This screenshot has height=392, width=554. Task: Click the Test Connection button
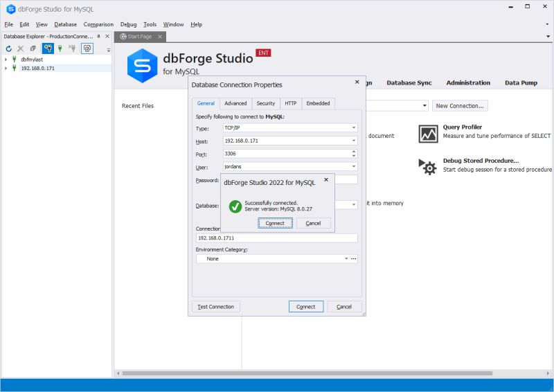(x=216, y=306)
